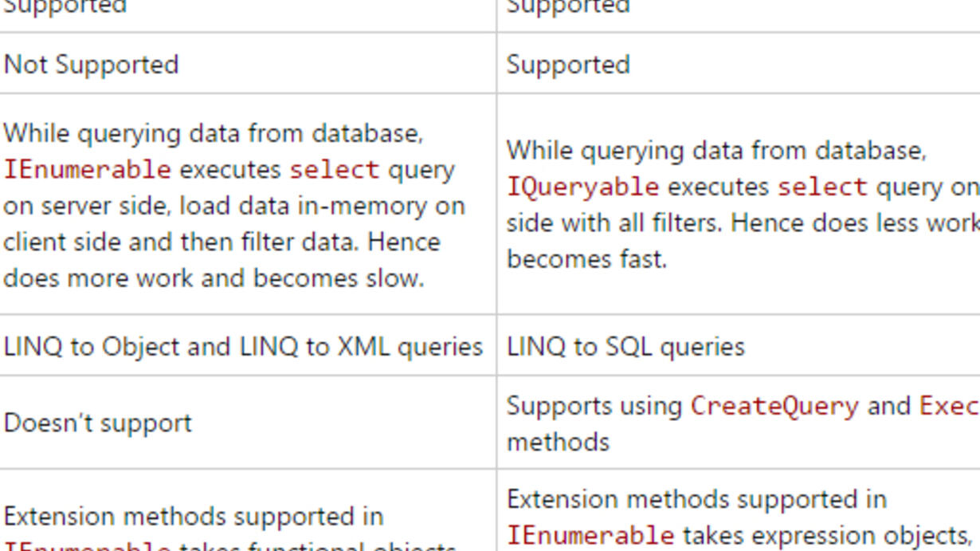This screenshot has height=551, width=980.
Task: Click red IEnumerable before "takes expression objects"
Action: 590,535
